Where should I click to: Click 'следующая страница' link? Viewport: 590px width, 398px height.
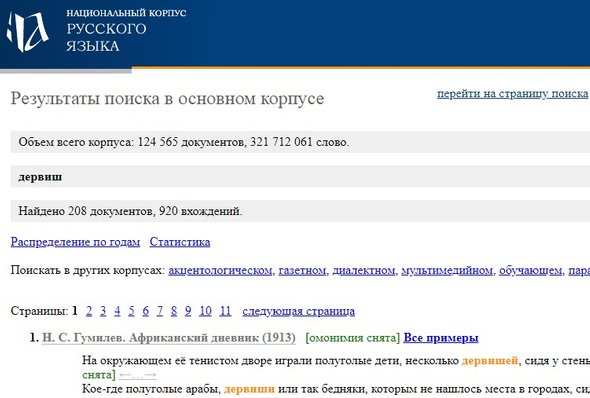[x=298, y=311]
